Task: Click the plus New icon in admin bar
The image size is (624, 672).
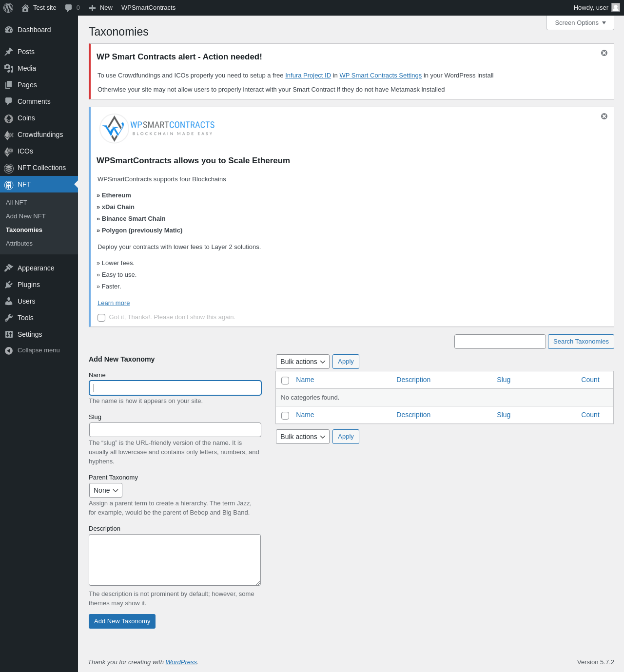Action: 93,8
